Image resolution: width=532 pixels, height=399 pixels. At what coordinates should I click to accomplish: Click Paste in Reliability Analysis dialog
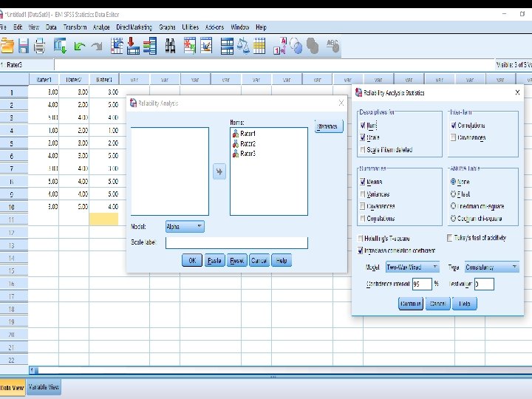click(x=214, y=260)
